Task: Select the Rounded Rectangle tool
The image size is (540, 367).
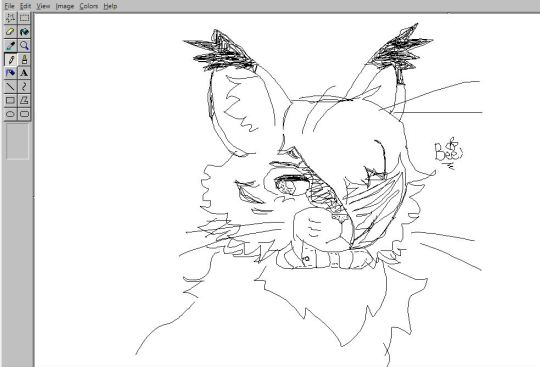Action: pyautogui.click(x=24, y=114)
